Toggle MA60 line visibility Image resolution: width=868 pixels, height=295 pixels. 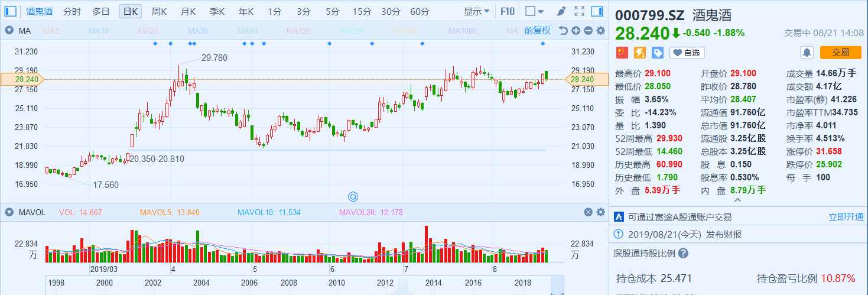pos(248,31)
